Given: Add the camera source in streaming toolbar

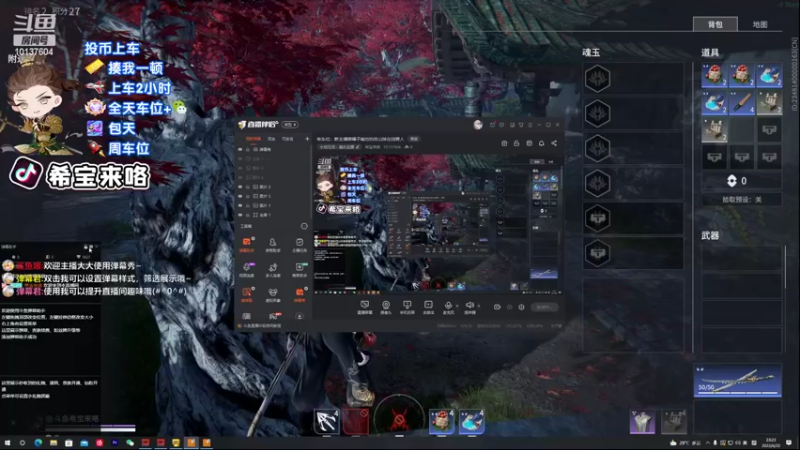Looking at the screenshot, I should tap(386, 307).
